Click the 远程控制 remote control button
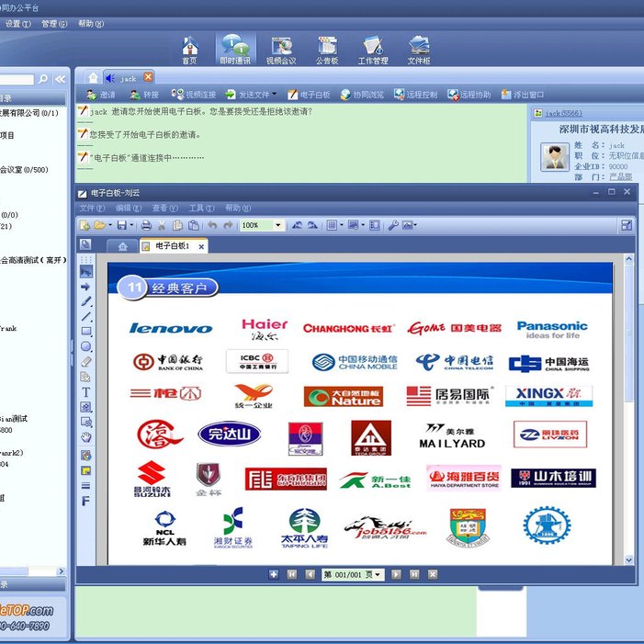The height and width of the screenshot is (644, 644). point(415,95)
